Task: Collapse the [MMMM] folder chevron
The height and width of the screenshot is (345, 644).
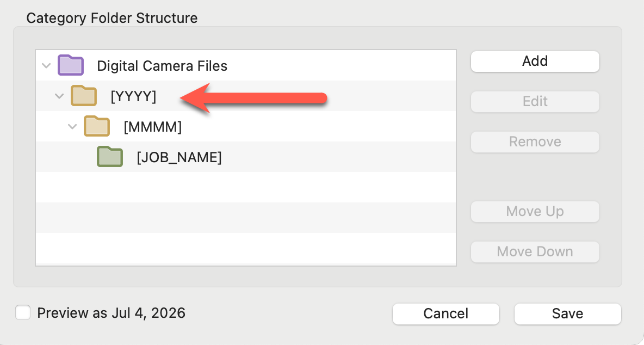Action: point(72,127)
